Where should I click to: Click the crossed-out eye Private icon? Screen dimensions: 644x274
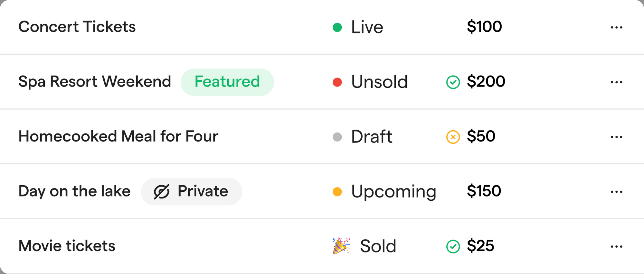tap(161, 192)
